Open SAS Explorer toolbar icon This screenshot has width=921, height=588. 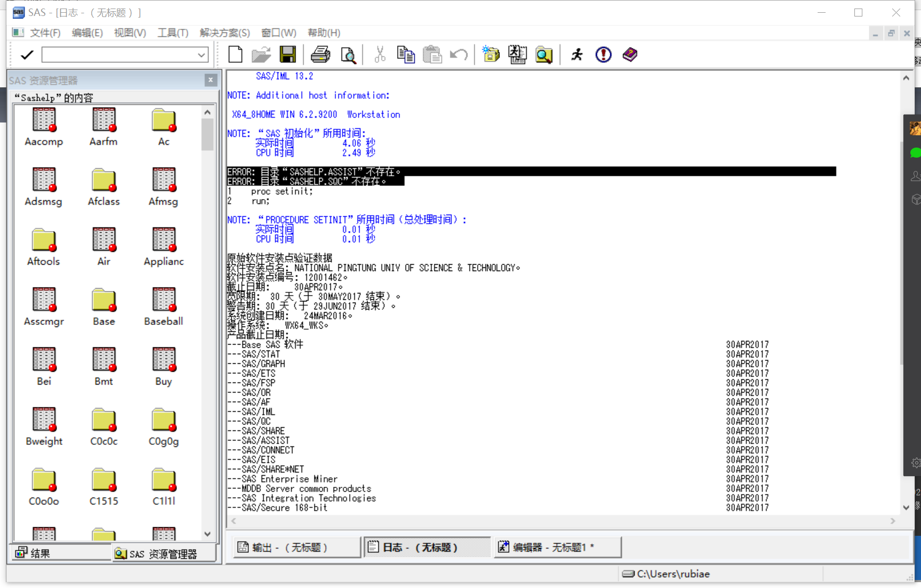[x=544, y=54]
